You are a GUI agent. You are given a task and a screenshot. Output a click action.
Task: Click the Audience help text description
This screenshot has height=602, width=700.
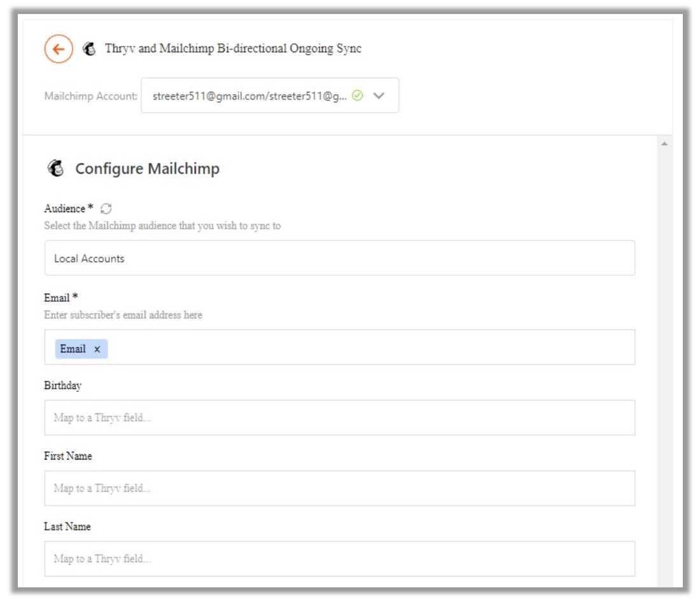pos(162,226)
